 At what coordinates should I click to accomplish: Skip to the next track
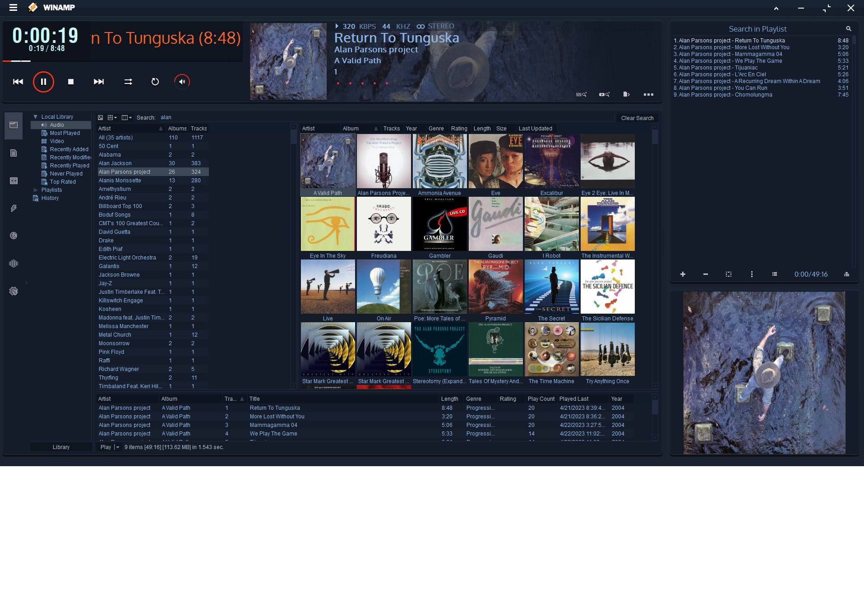(x=99, y=82)
